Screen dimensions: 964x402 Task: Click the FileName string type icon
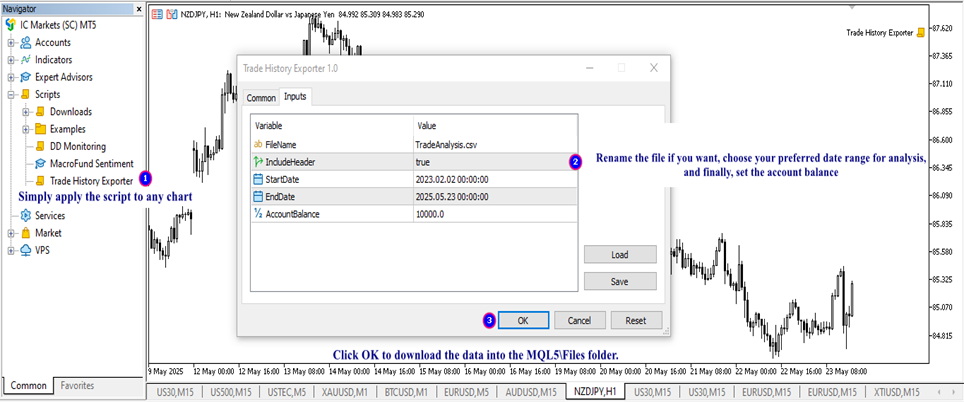(258, 145)
